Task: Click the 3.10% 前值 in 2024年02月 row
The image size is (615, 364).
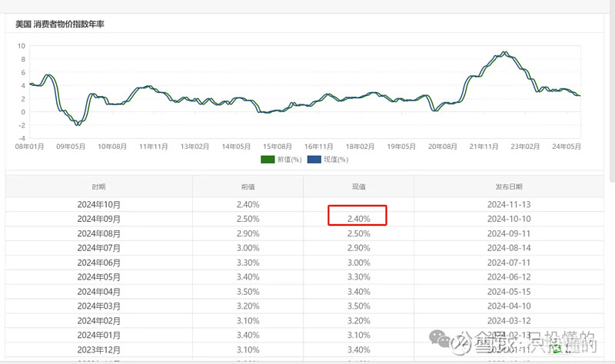Action: 248,320
